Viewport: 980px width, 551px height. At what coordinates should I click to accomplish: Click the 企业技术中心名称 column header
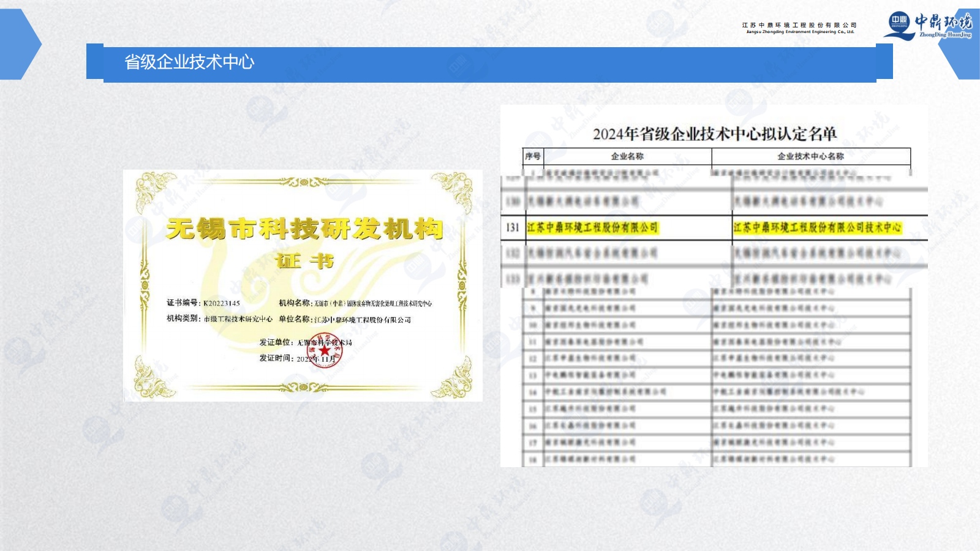[x=810, y=156]
